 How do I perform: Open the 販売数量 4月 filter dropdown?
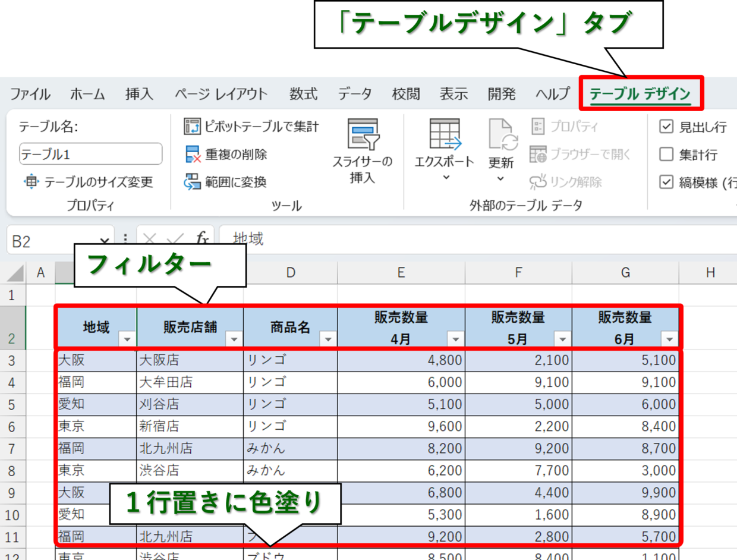click(x=456, y=339)
